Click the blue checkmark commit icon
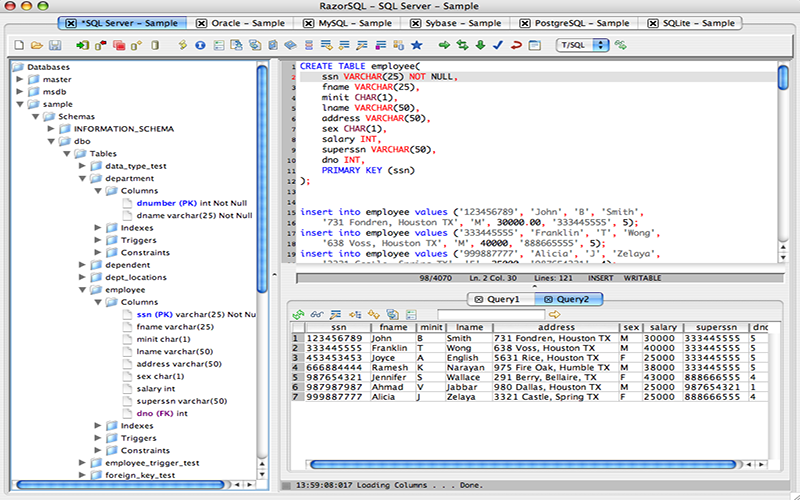Image resolution: width=800 pixels, height=500 pixels. (498, 45)
